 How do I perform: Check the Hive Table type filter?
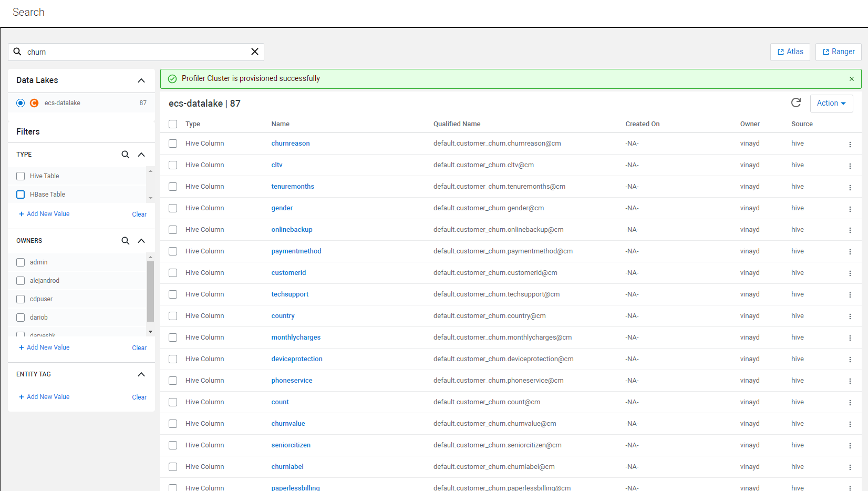20,176
